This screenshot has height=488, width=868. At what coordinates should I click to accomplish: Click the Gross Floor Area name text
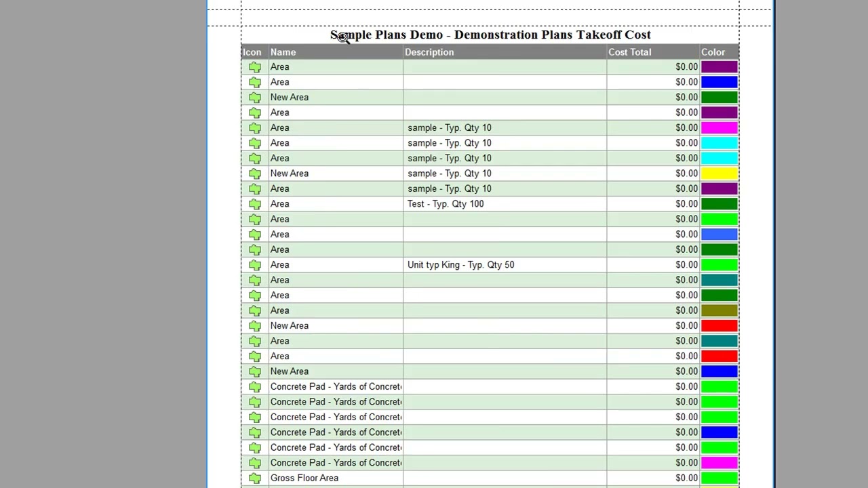(x=304, y=478)
